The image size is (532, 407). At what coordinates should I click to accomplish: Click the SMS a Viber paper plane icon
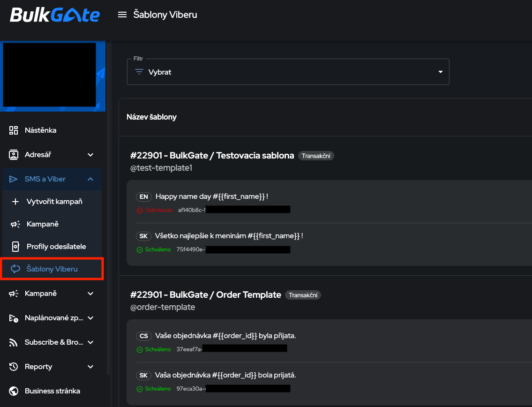coord(13,179)
